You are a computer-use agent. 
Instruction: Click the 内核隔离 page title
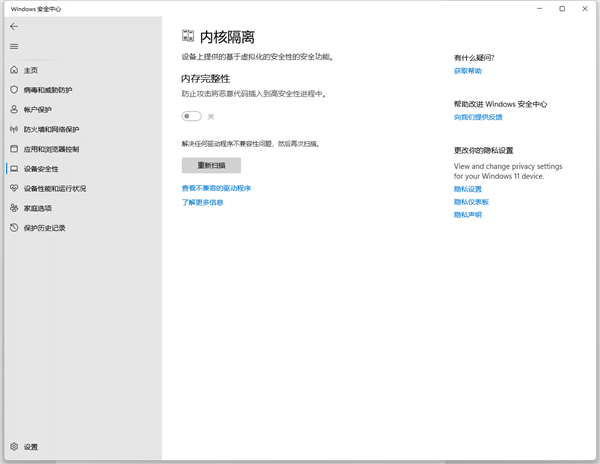click(x=227, y=37)
